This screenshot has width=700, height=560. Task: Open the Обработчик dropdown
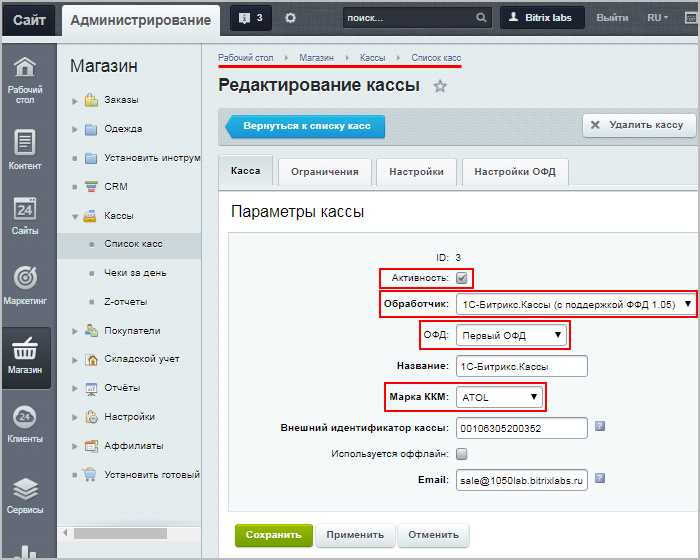point(575,305)
